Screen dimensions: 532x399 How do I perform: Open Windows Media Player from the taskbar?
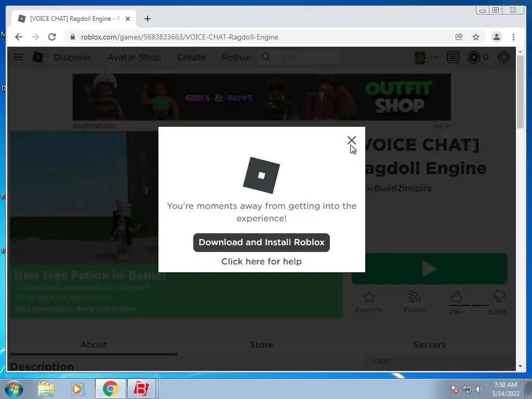(78, 389)
